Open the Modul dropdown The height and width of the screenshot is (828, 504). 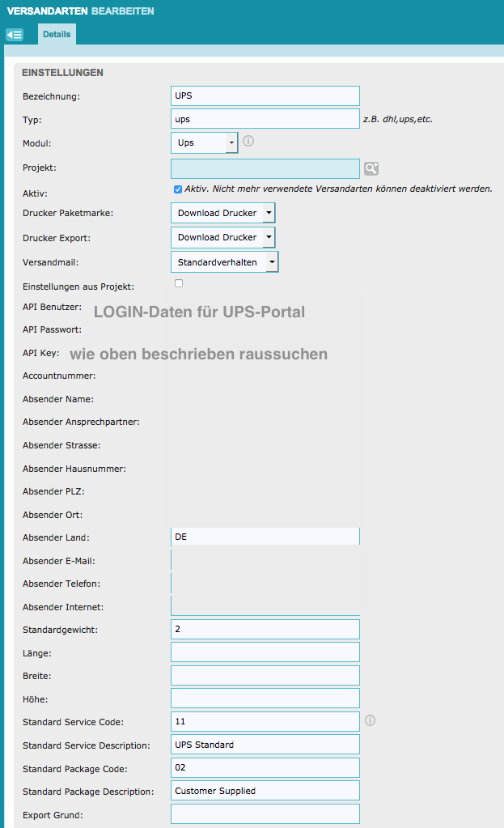pyautogui.click(x=205, y=143)
